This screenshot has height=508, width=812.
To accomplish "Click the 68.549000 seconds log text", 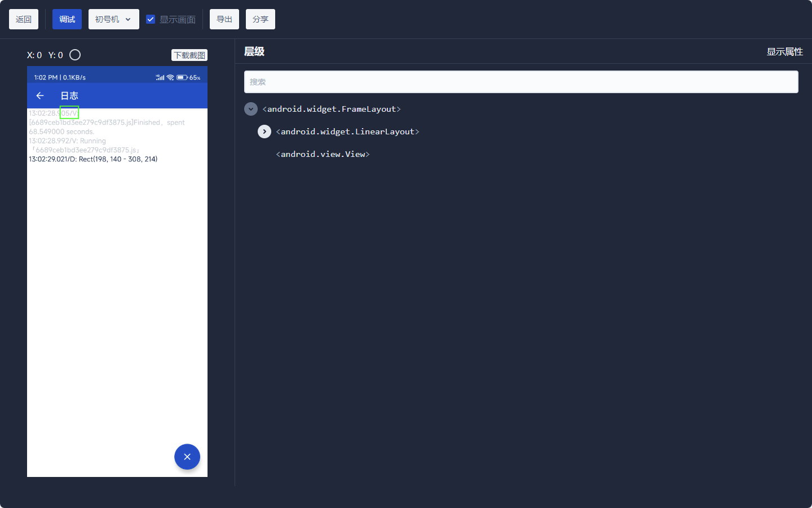I will pos(61,132).
